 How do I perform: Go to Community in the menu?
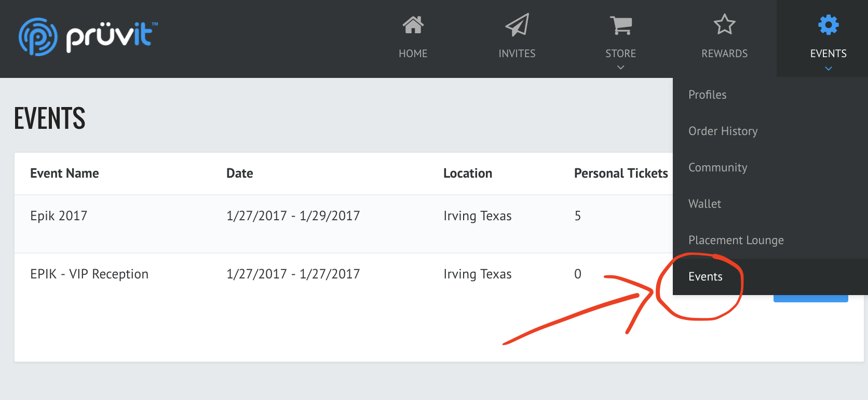click(717, 167)
